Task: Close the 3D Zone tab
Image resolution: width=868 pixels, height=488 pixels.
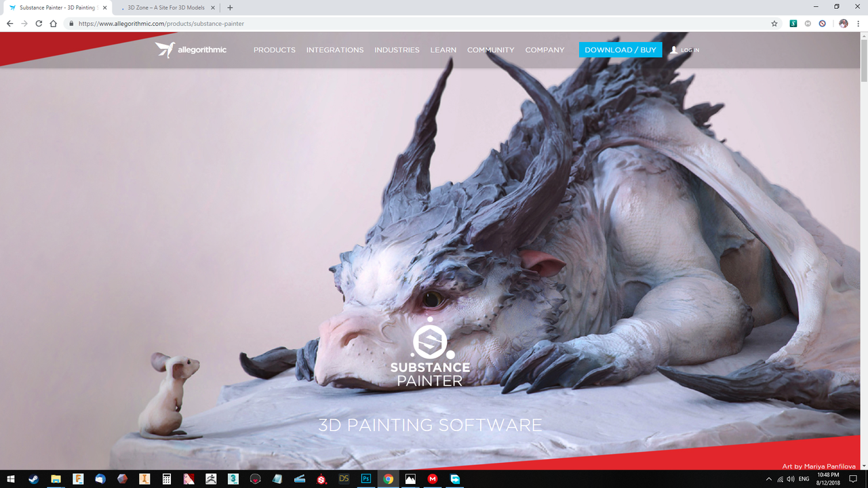Action: (213, 7)
